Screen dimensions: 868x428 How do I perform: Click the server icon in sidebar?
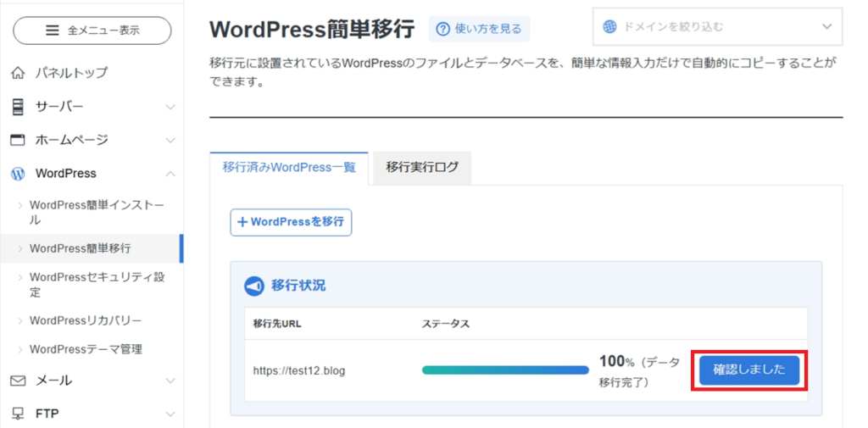tap(18, 107)
